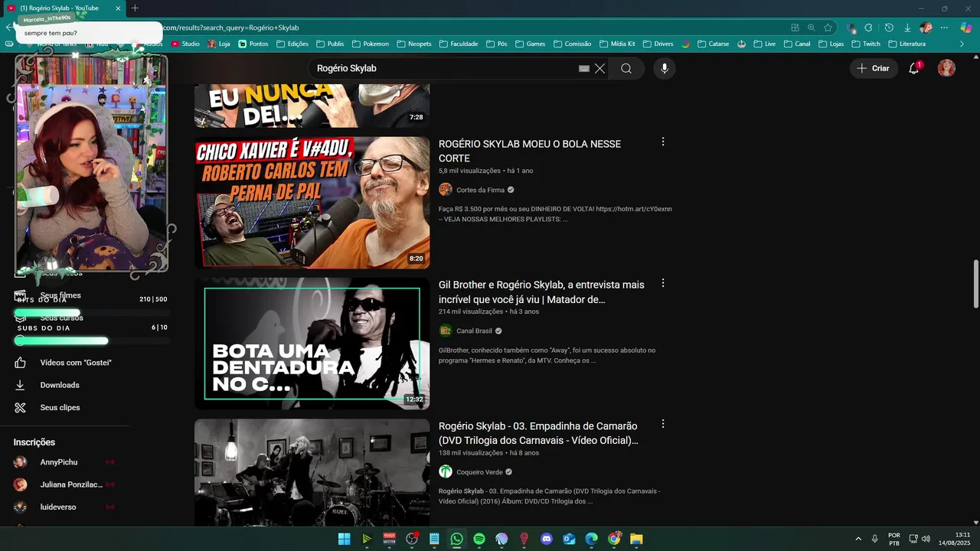
Task: Visit the Coqueiro Verde channel
Action: click(x=479, y=472)
